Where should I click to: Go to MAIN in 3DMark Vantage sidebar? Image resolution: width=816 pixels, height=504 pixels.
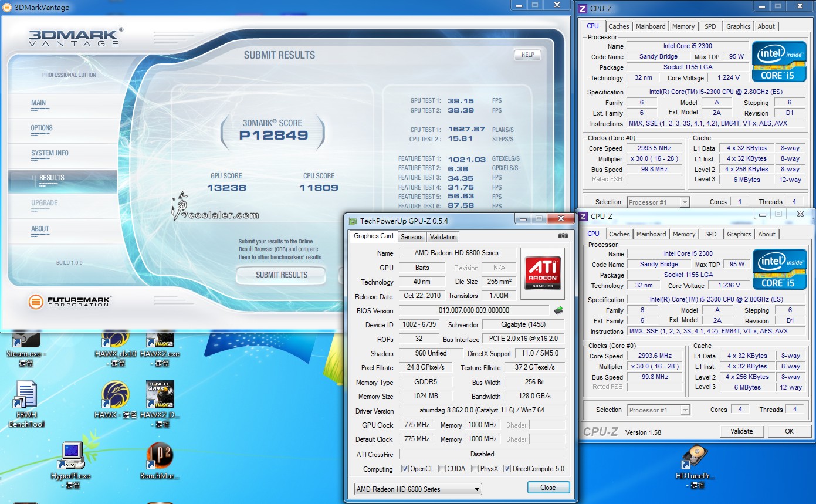63,105
